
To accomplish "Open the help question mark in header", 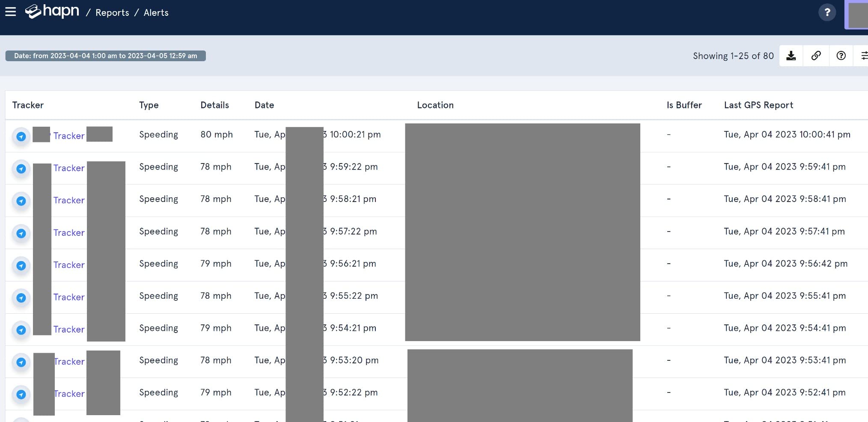I will pyautogui.click(x=827, y=12).
